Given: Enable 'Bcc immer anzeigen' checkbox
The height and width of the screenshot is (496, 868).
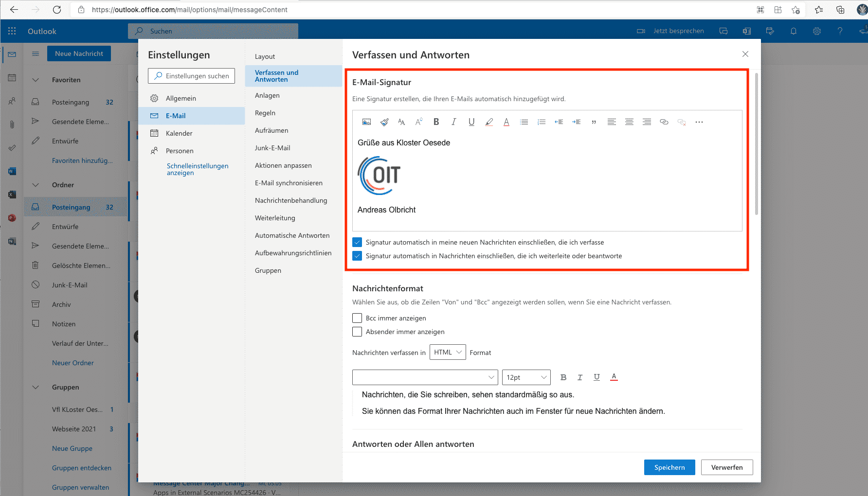Looking at the screenshot, I should [357, 318].
